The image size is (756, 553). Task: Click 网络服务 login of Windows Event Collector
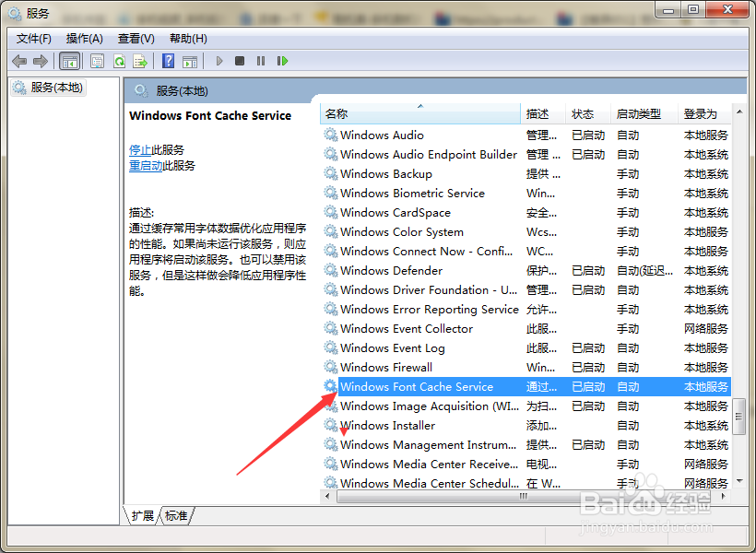(706, 328)
